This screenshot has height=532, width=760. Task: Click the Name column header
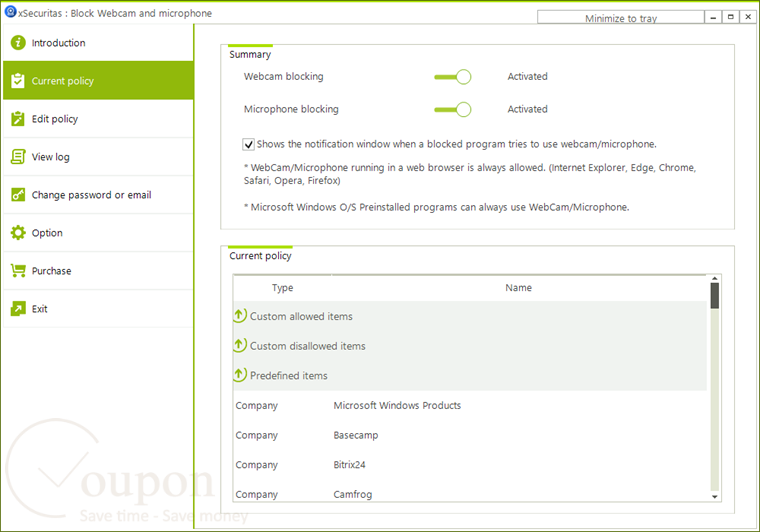click(x=519, y=288)
